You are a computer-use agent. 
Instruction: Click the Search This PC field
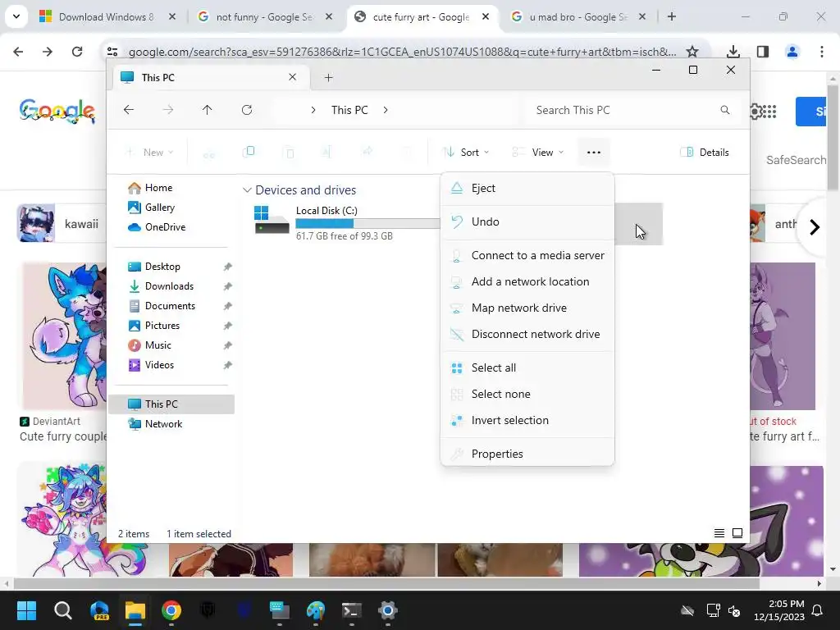pyautogui.click(x=632, y=111)
